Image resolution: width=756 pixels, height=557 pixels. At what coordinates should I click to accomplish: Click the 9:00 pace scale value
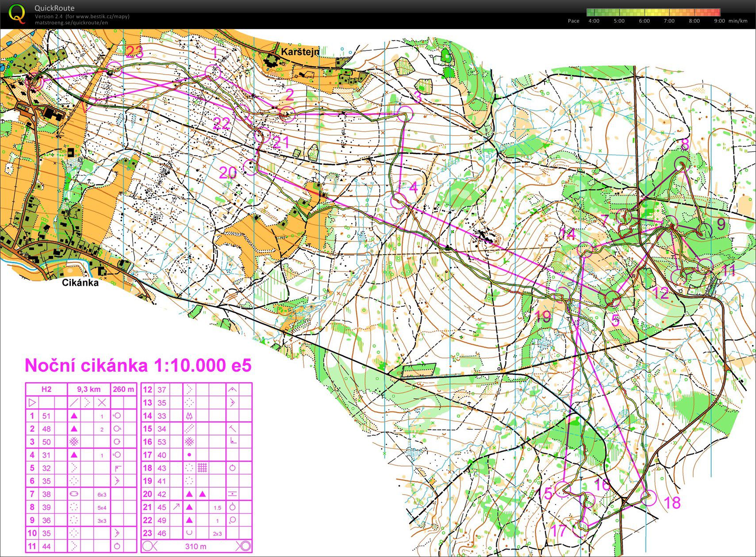point(719,21)
